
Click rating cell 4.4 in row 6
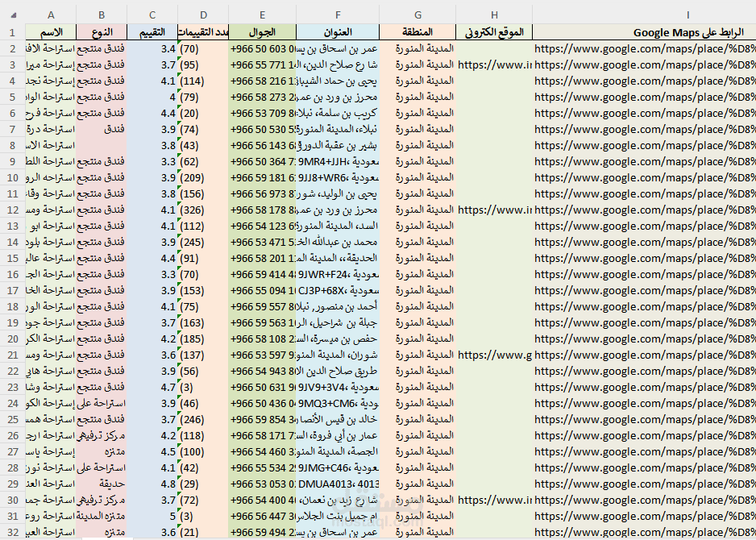coord(152,114)
